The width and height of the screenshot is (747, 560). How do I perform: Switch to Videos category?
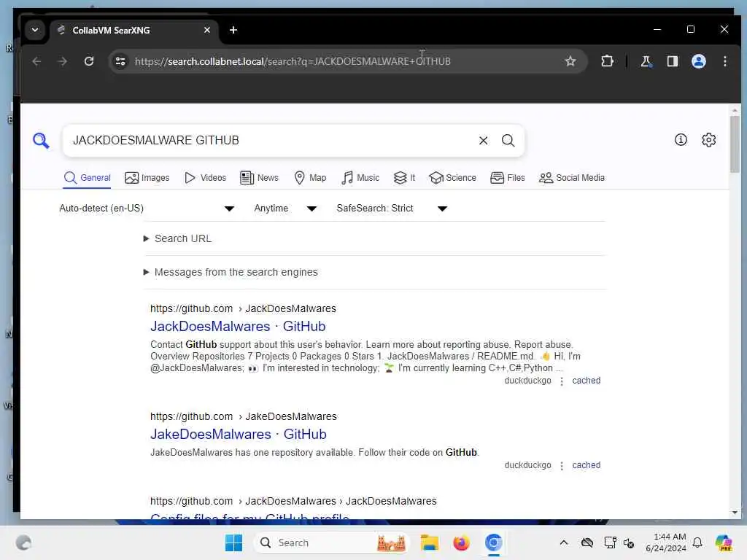click(205, 178)
